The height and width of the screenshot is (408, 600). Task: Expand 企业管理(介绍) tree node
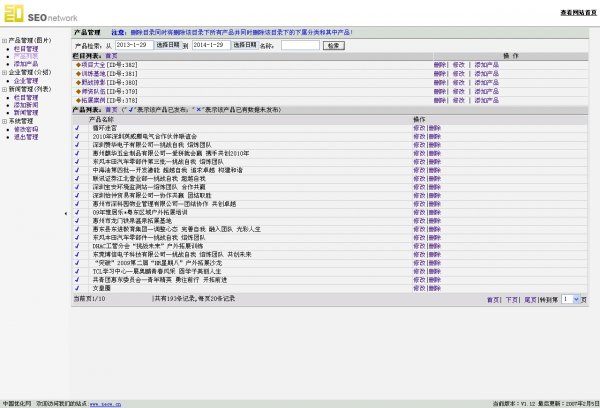[5, 72]
